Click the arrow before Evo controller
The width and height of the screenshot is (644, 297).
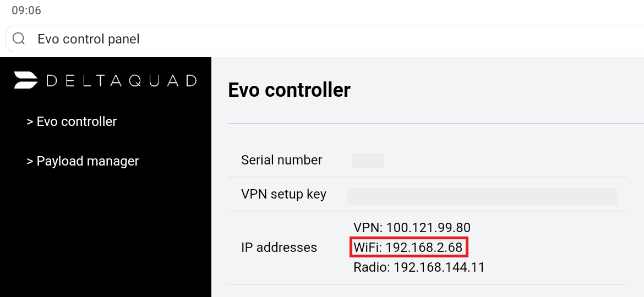(x=30, y=122)
